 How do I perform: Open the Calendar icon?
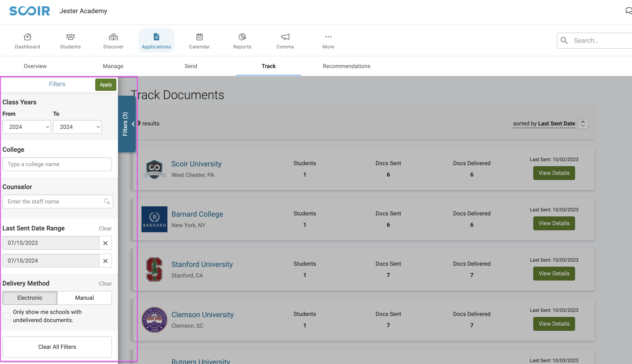[x=199, y=37]
